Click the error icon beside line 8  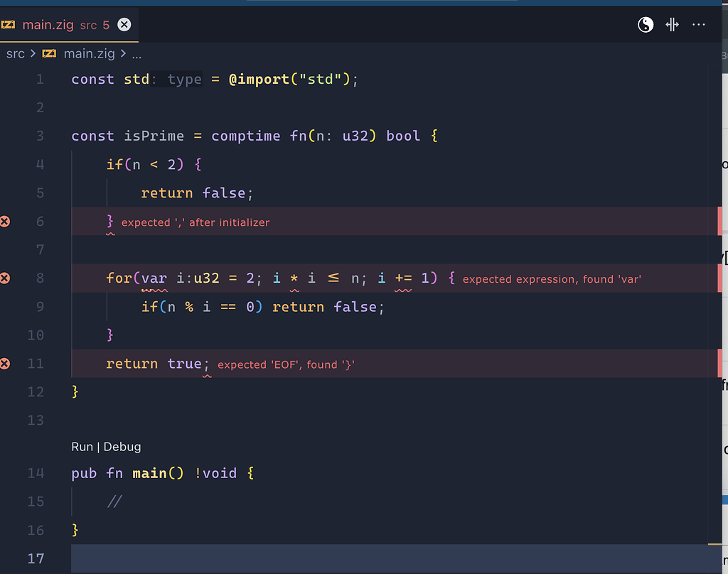coord(5,278)
